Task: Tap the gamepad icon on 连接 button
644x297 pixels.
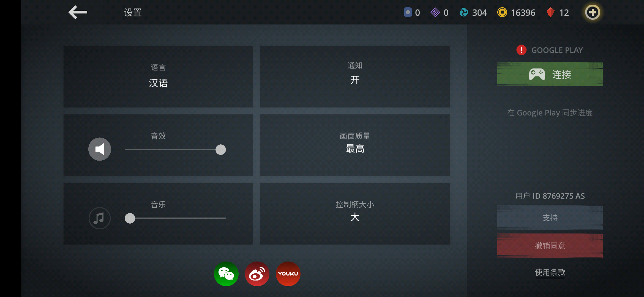Action: 537,74
